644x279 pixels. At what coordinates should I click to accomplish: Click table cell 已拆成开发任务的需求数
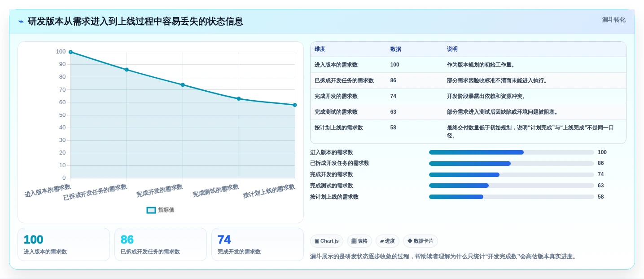click(344, 80)
